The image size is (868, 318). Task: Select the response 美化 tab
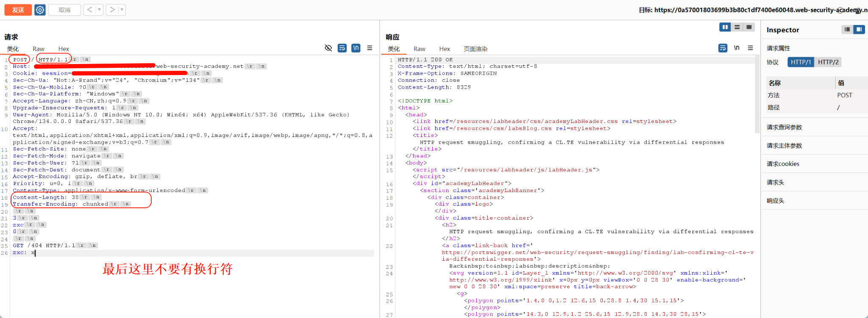[394, 49]
